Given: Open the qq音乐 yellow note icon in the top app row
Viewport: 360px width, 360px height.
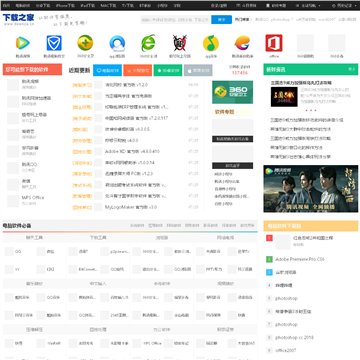Looking at the screenshot, I should pos(211,43).
